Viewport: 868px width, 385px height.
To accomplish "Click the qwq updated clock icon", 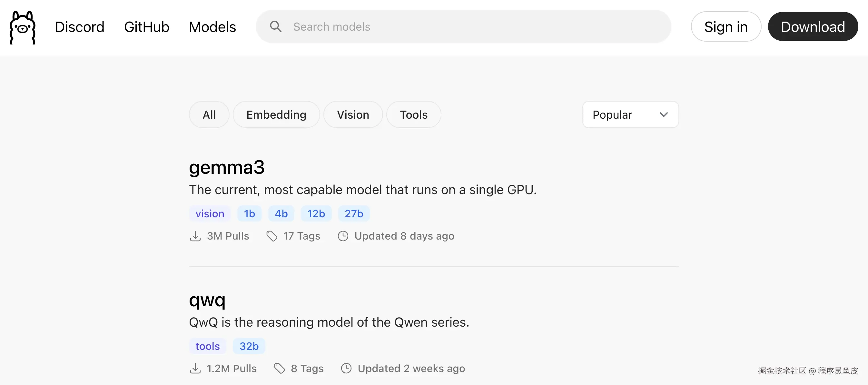I will [346, 369].
